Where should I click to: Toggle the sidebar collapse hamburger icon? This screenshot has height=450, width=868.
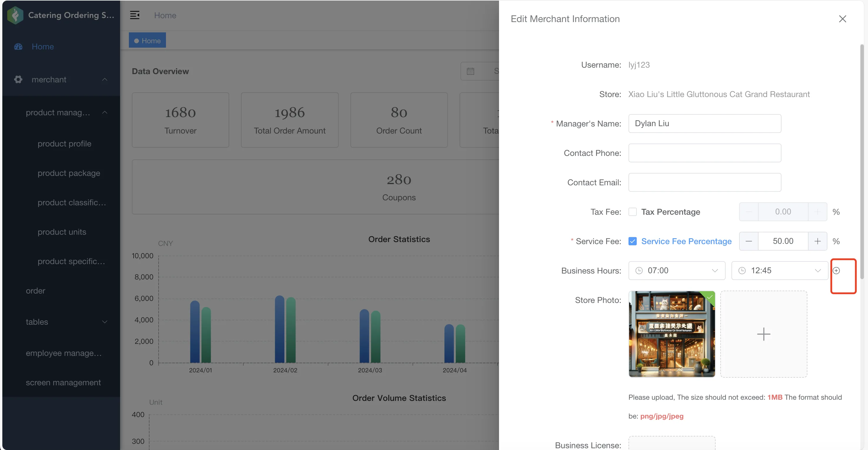[135, 15]
